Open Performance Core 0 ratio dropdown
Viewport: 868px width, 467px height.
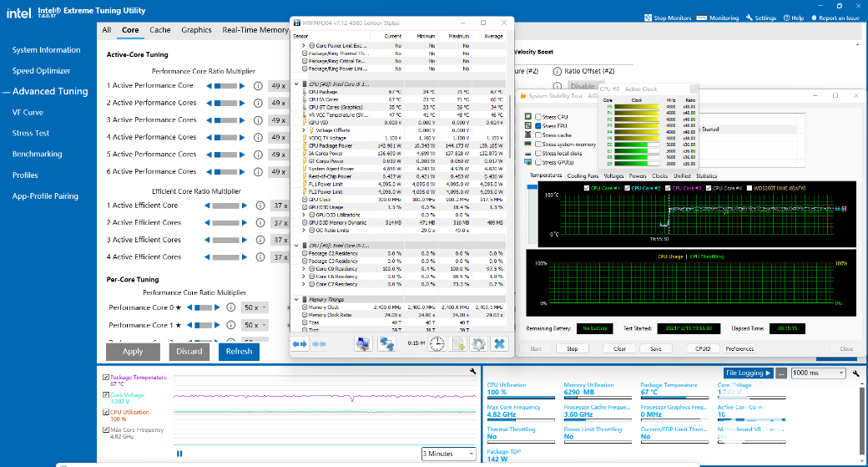[x=255, y=307]
